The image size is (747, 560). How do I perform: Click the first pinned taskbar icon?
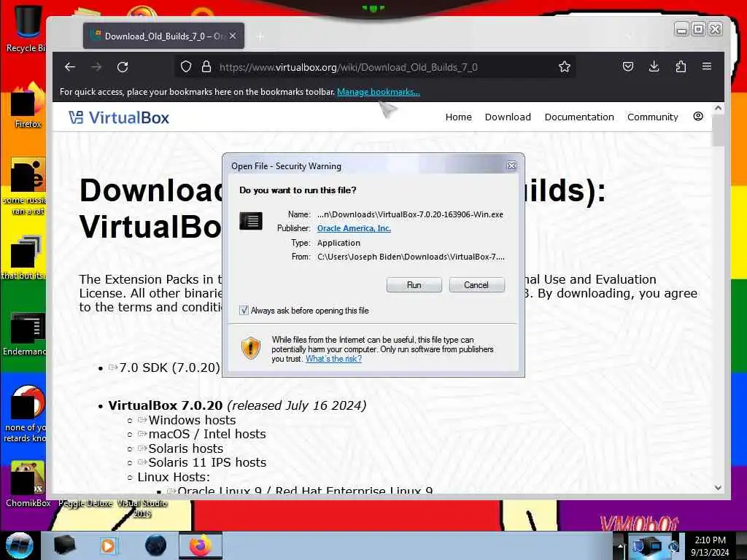(x=65, y=545)
